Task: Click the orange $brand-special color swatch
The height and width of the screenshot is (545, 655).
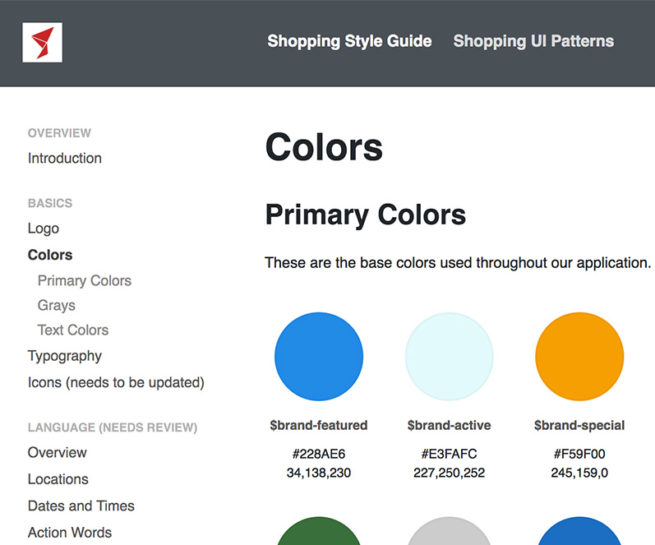Action: point(579,357)
